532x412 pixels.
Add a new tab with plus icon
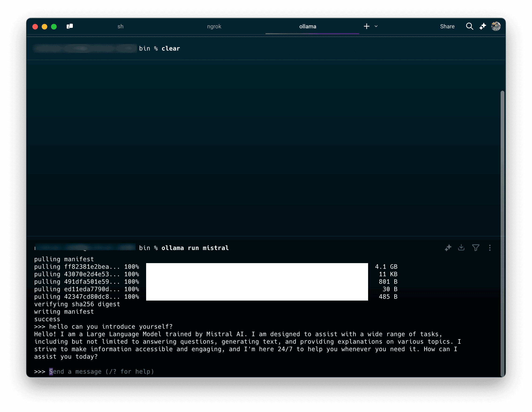coord(366,26)
